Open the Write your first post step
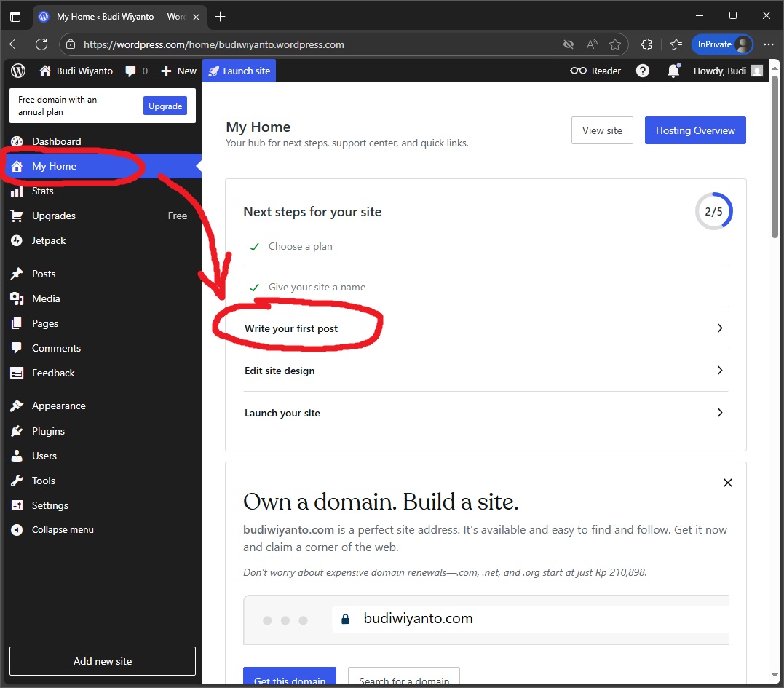The image size is (784, 688). tap(486, 328)
